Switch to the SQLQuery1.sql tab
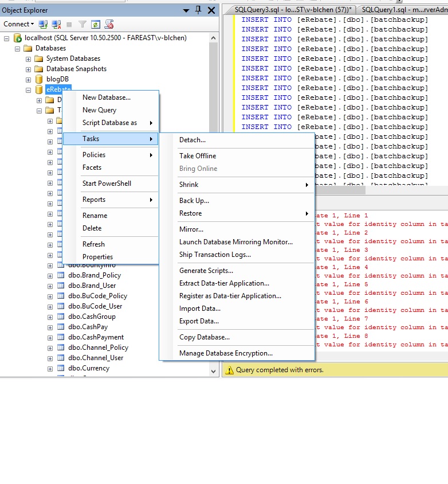This screenshot has width=448, height=484. 401,10
